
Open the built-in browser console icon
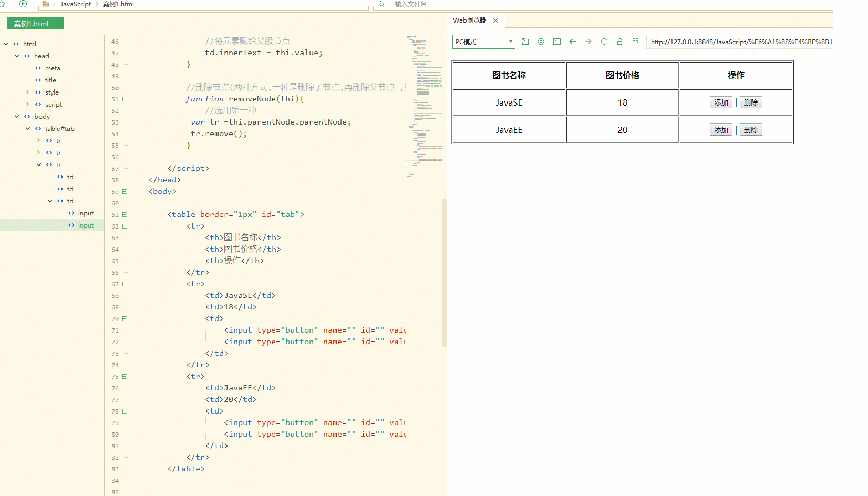click(556, 42)
